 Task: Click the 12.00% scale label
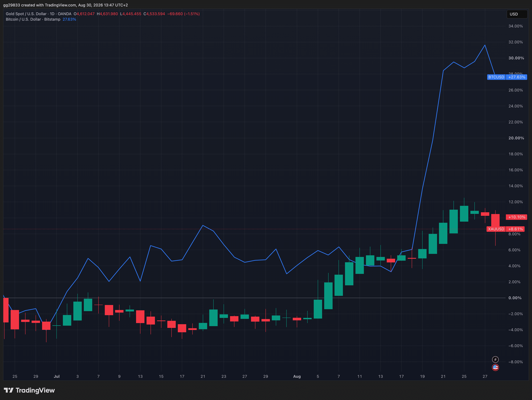click(516, 202)
